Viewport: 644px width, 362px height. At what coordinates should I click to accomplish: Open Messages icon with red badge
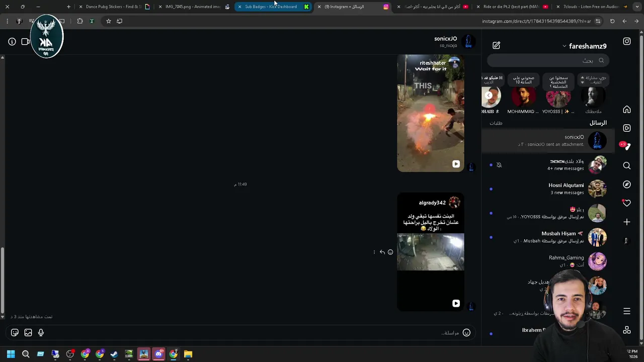[x=626, y=146]
